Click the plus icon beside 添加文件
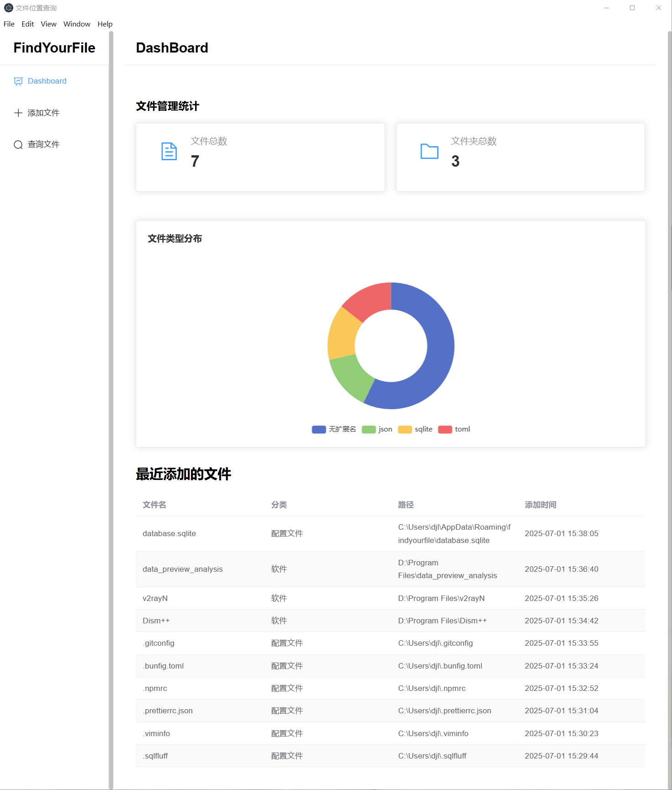The width and height of the screenshot is (672, 790). pos(18,113)
